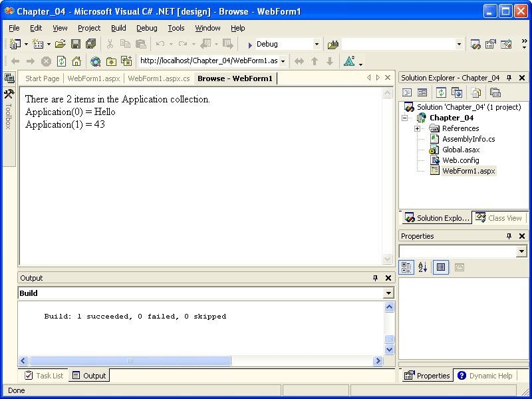The image size is (532, 399).
Task: Click the Refresh browser page icon
Action: (61, 61)
